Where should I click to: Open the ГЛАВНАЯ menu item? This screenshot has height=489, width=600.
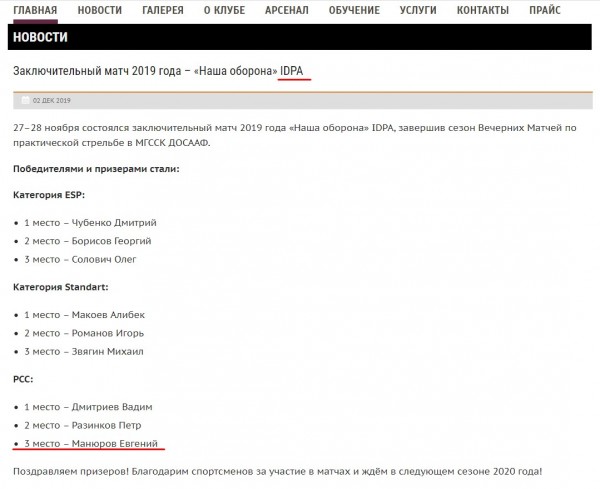pos(35,10)
